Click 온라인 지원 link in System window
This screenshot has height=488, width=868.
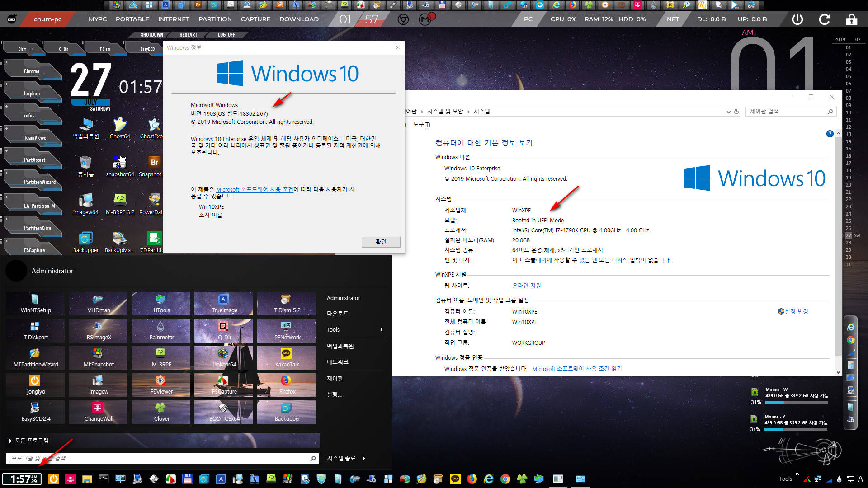526,286
